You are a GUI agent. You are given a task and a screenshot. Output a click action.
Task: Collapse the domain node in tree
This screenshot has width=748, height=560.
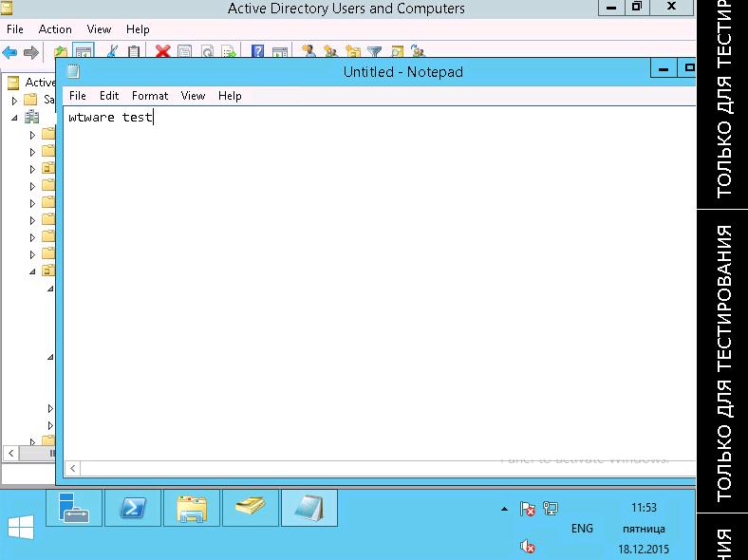pyautogui.click(x=15, y=118)
